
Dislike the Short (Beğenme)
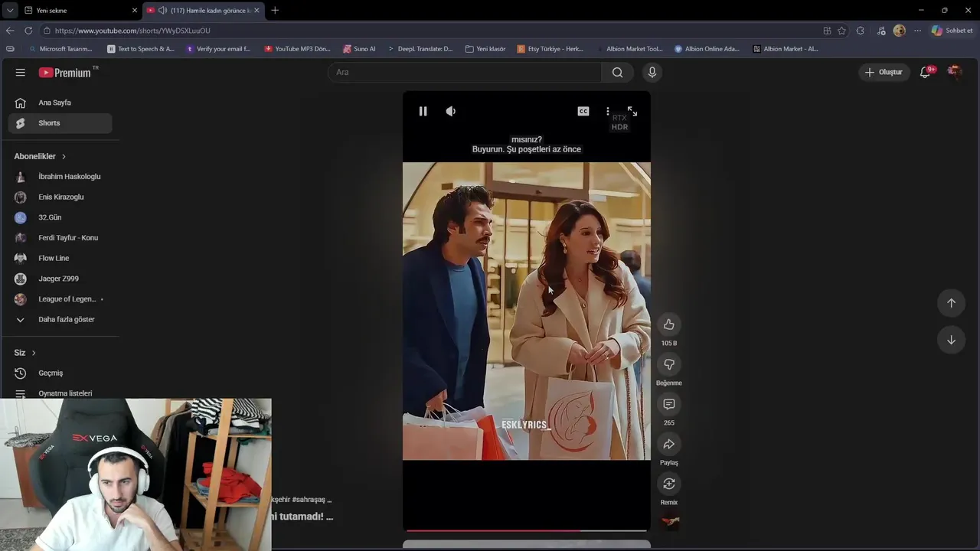pos(669,364)
